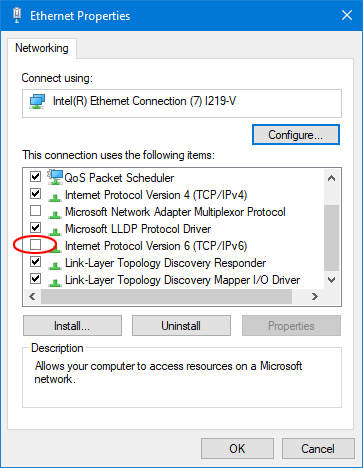Uncheck Microsoft LLDP Protocol Driver checkbox
363x468 pixels.
(x=35, y=228)
